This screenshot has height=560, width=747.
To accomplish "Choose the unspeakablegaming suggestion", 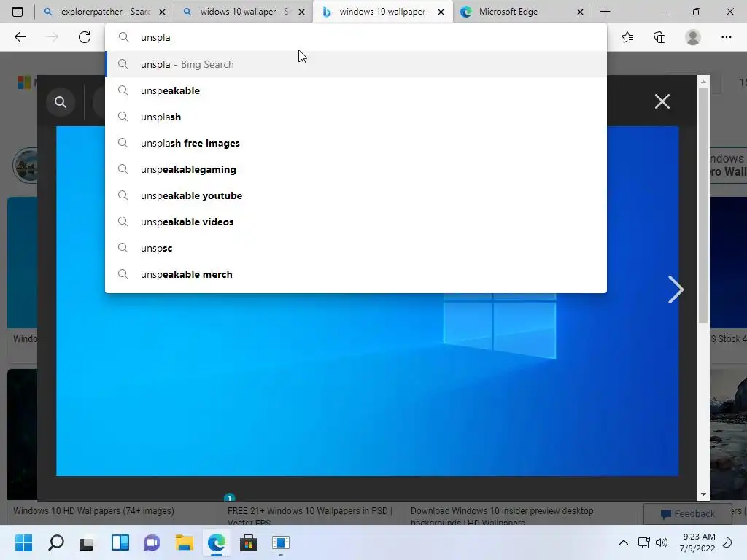I will tap(356, 169).
